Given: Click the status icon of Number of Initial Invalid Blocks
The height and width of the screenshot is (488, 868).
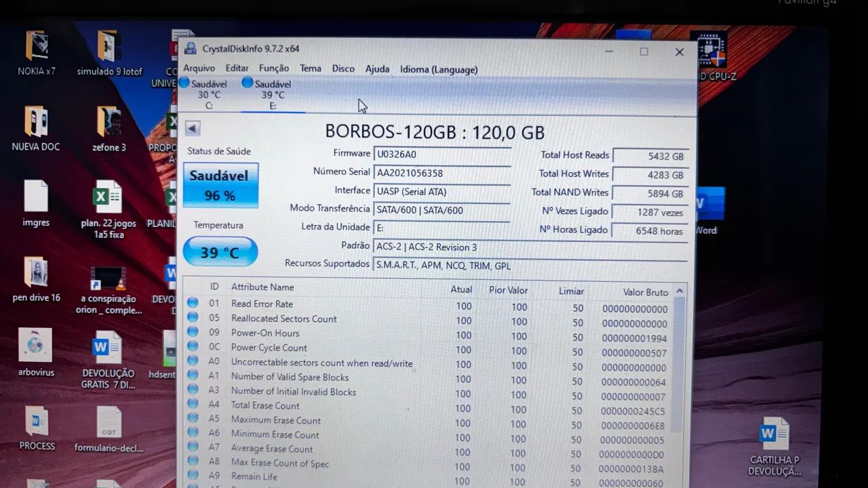Looking at the screenshot, I should (193, 390).
